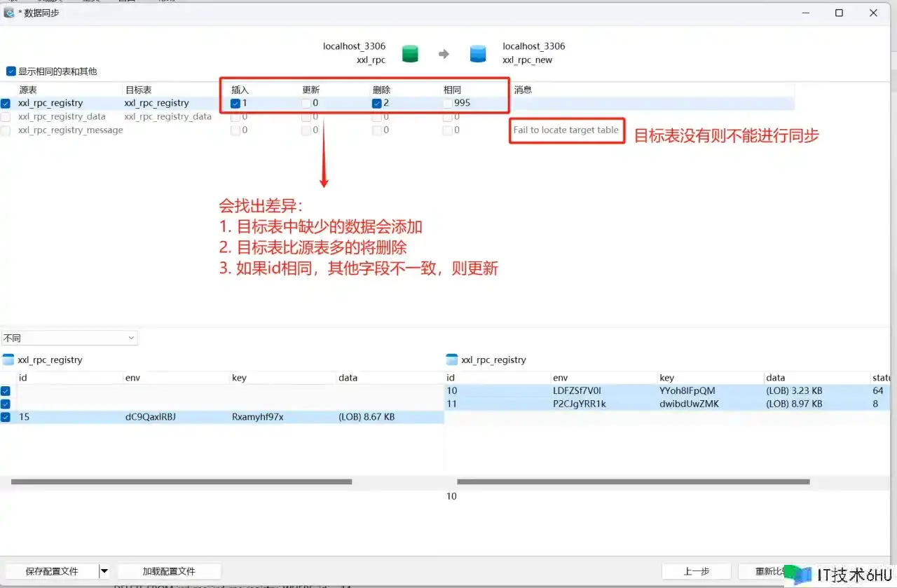Click the right grid horizontal scrollbar
The height and width of the screenshot is (588, 897).
[633, 482]
